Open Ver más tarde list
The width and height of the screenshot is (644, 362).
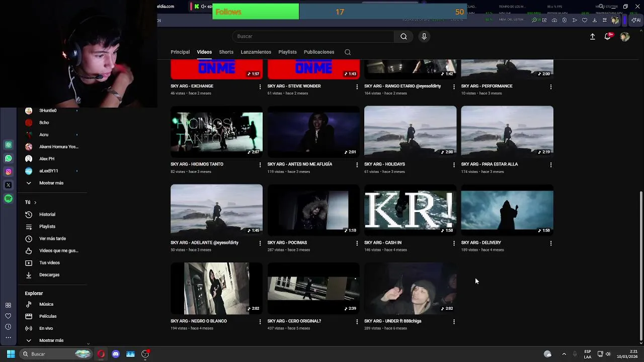coord(52,238)
